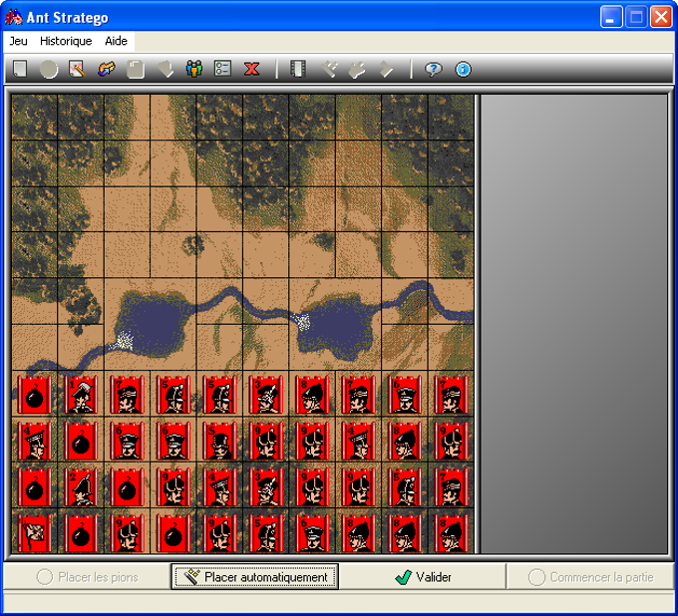Viewport: 678px width, 616px height.
Task: Click the new game blank page icon
Action: tap(20, 69)
